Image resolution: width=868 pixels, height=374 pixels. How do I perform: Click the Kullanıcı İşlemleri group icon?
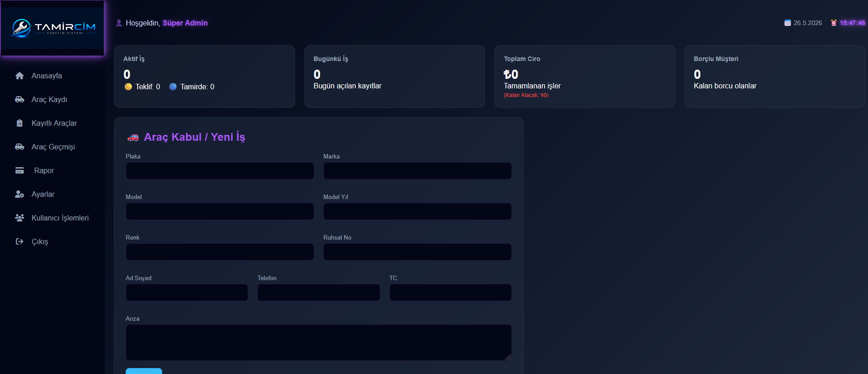20,218
